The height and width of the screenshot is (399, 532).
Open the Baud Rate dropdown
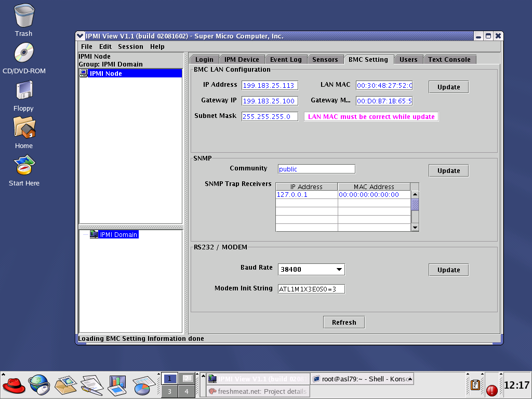click(x=311, y=270)
